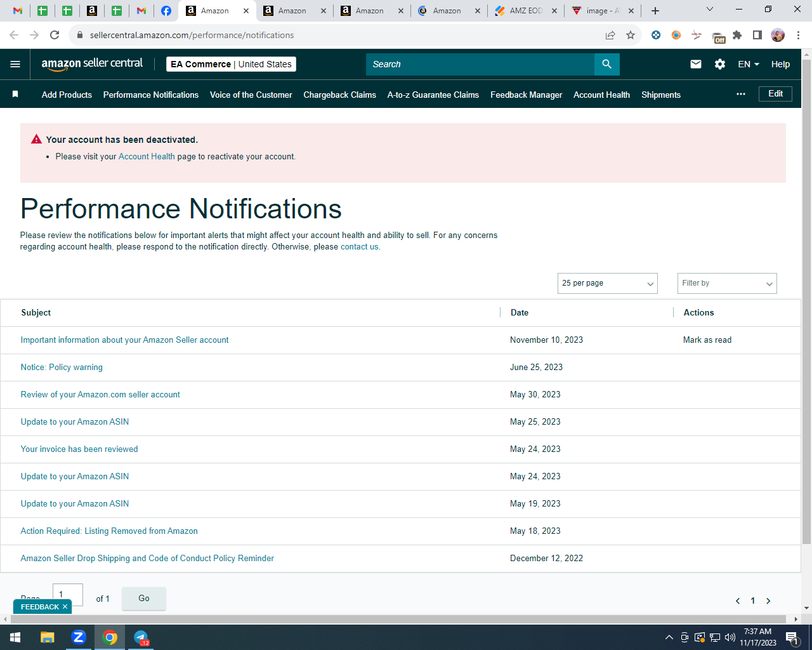Click the Edit button in navigation bar
812x650 pixels.
tap(775, 94)
